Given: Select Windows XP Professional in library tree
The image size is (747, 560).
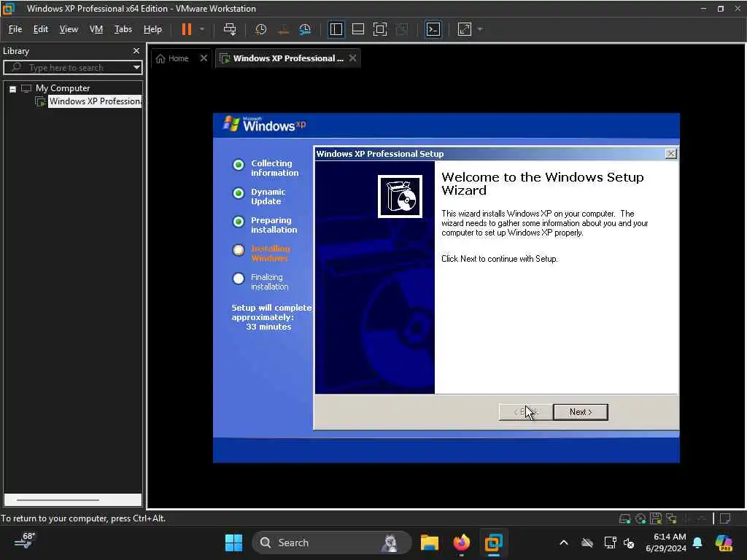Looking at the screenshot, I should click(95, 101).
